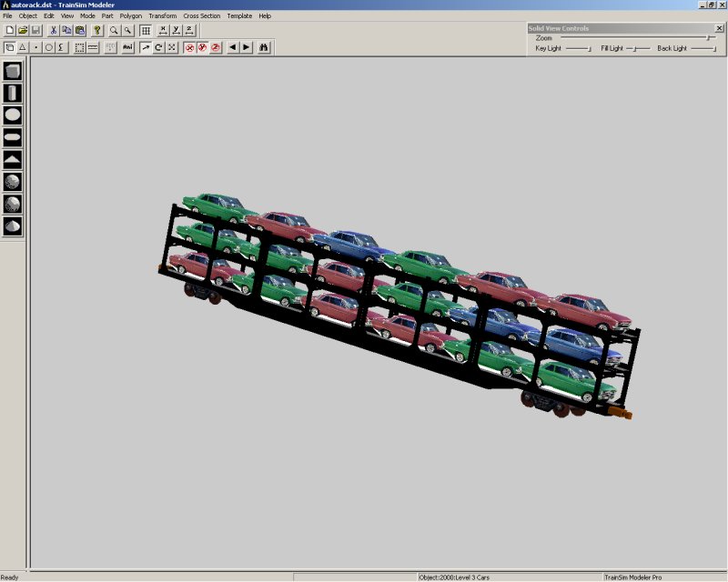728x582 pixels.
Task: Select the rotate transform tool
Action: tap(158, 47)
